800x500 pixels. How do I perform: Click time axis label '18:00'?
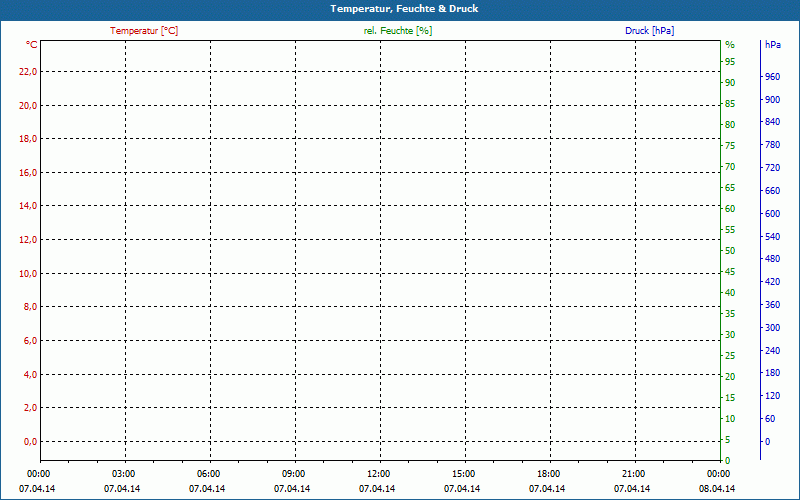click(548, 474)
